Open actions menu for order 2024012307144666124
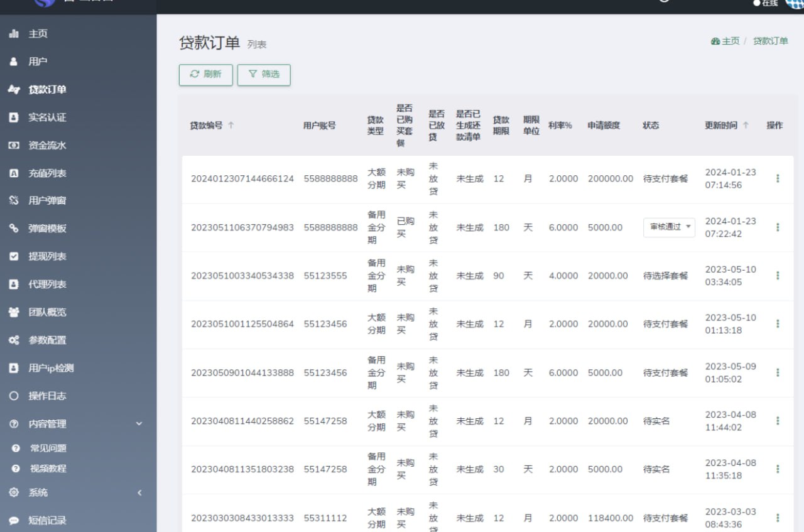The height and width of the screenshot is (532, 804). click(778, 178)
